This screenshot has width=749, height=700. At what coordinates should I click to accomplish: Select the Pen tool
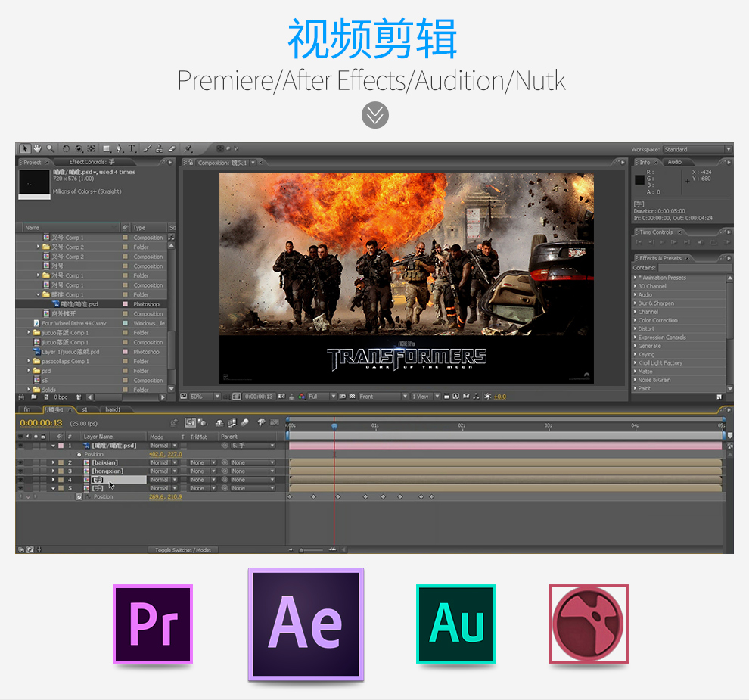tap(120, 148)
